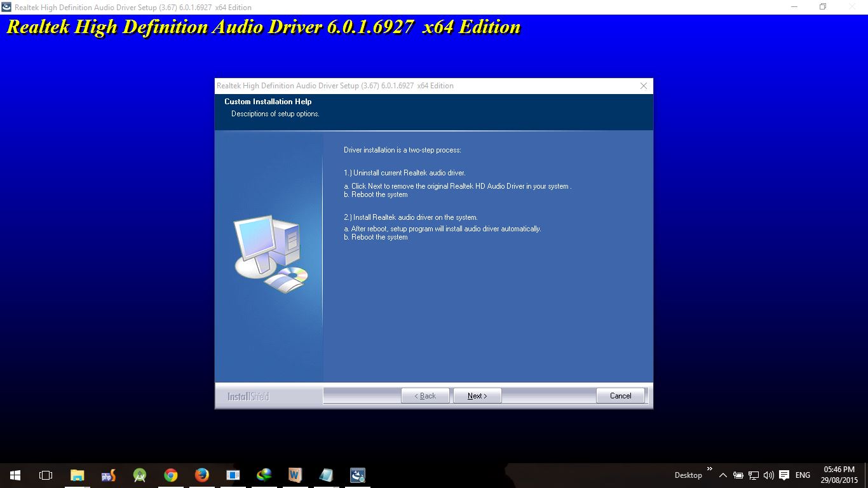Click the dialog title bar text
This screenshot has height=488, width=868.
click(x=335, y=86)
